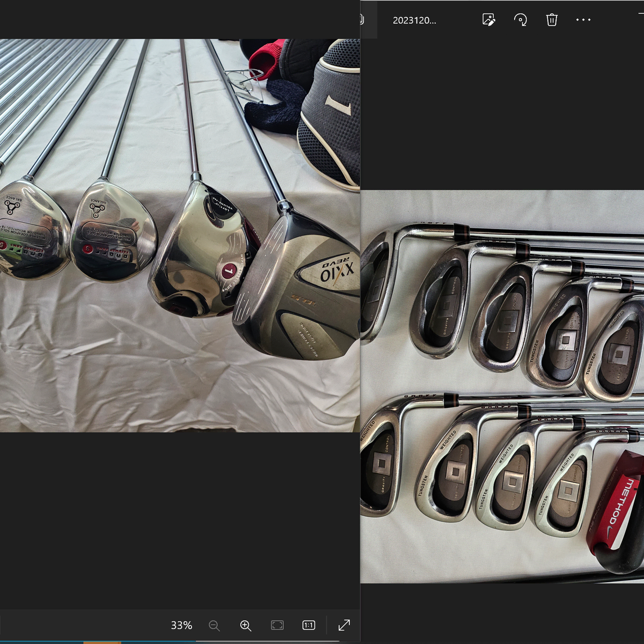This screenshot has height=644, width=644.
Task: Open the Edit image tool in the right window
Action: [488, 20]
